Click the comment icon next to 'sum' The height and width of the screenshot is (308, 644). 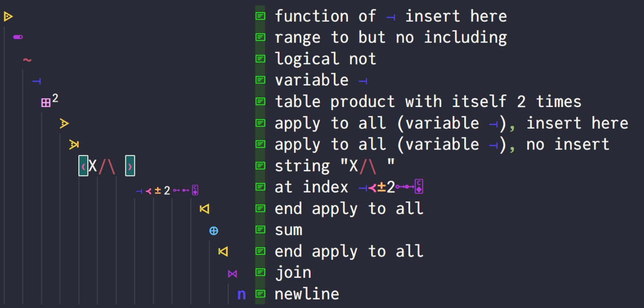click(260, 230)
